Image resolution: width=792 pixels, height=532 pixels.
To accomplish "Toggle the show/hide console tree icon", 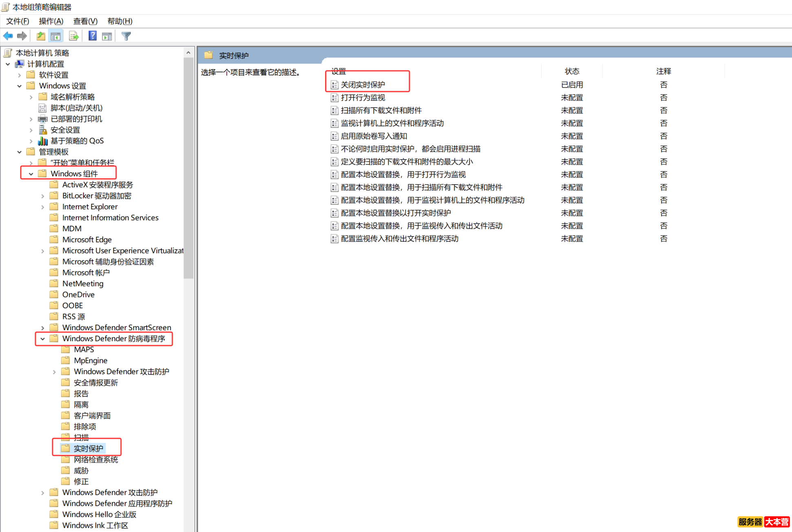I will pos(56,36).
